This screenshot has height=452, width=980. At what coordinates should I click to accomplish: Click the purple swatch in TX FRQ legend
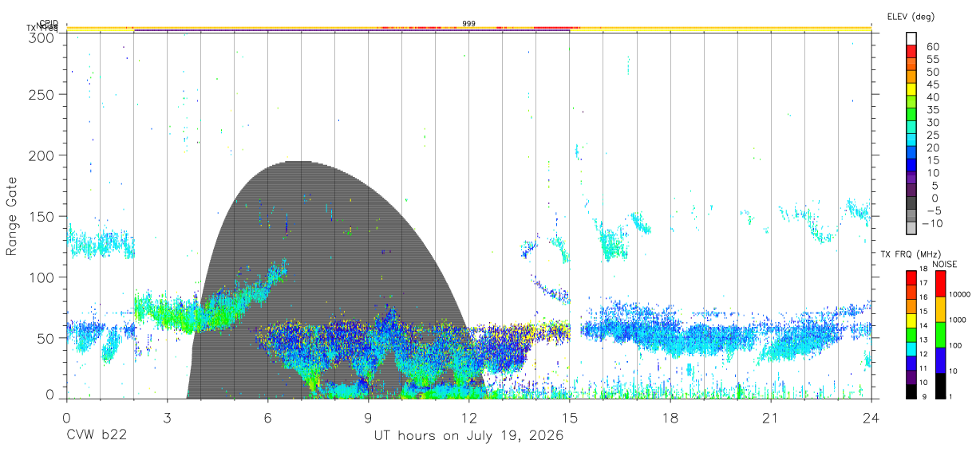(911, 379)
